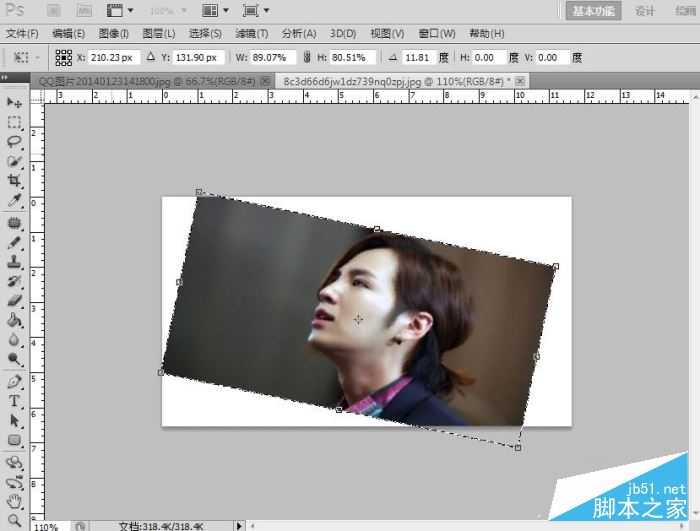700x531 pixels.
Task: Toggle the reference point location grid
Action: point(63,58)
